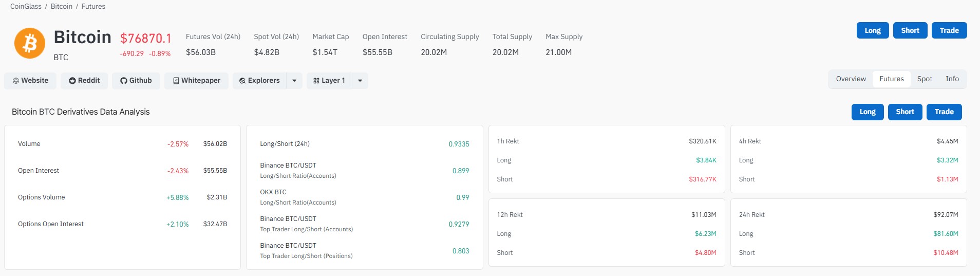The image size is (980, 276).
Task: Click the 1h Rekt total $320.61K
Action: (703, 141)
